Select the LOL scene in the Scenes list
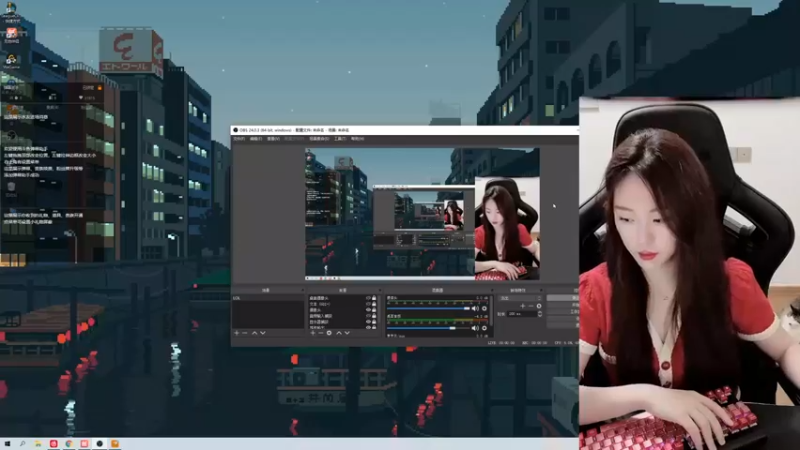The height and width of the screenshot is (450, 800). [x=268, y=298]
